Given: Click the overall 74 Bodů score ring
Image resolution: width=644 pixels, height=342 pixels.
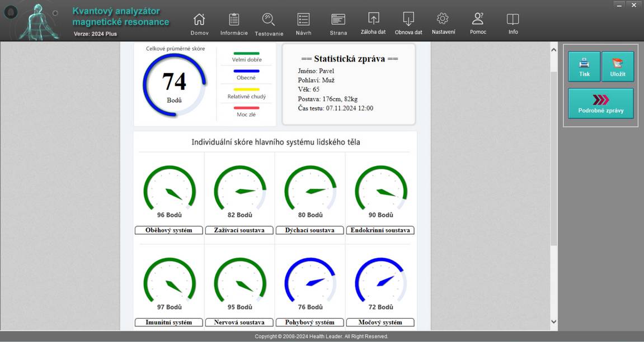Looking at the screenshot, I should pyautogui.click(x=174, y=85).
